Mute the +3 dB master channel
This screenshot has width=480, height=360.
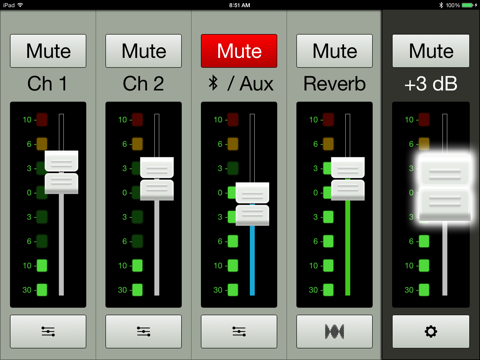(x=431, y=51)
